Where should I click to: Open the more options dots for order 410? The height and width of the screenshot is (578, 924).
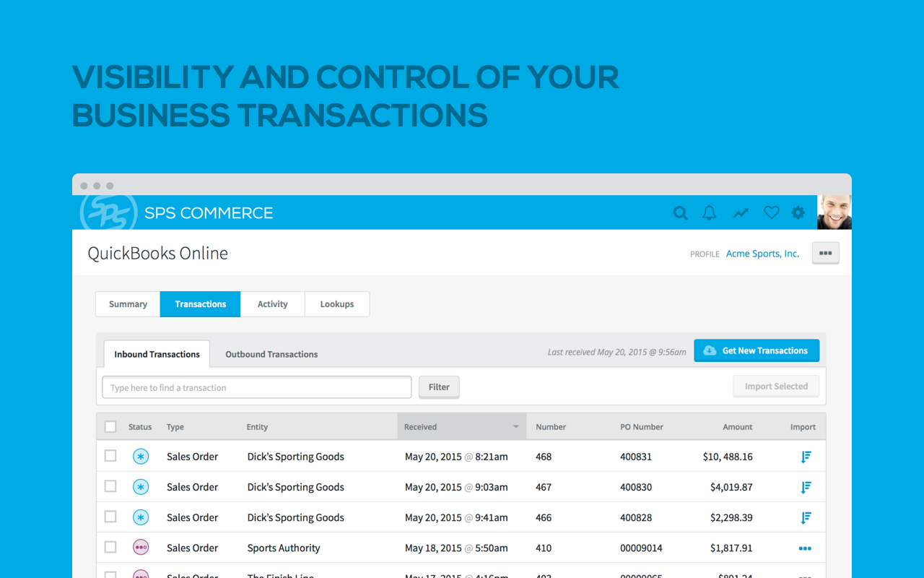coord(805,548)
